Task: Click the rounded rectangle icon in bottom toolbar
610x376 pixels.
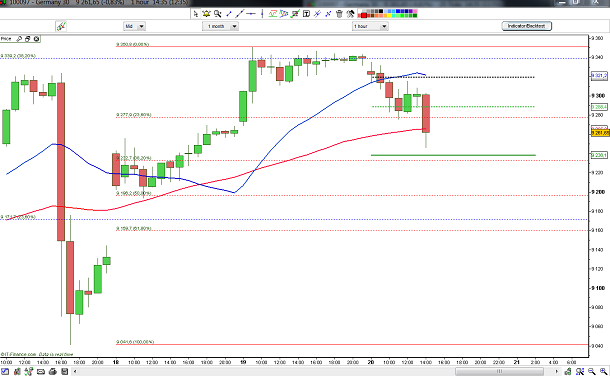Action: (x=41, y=372)
